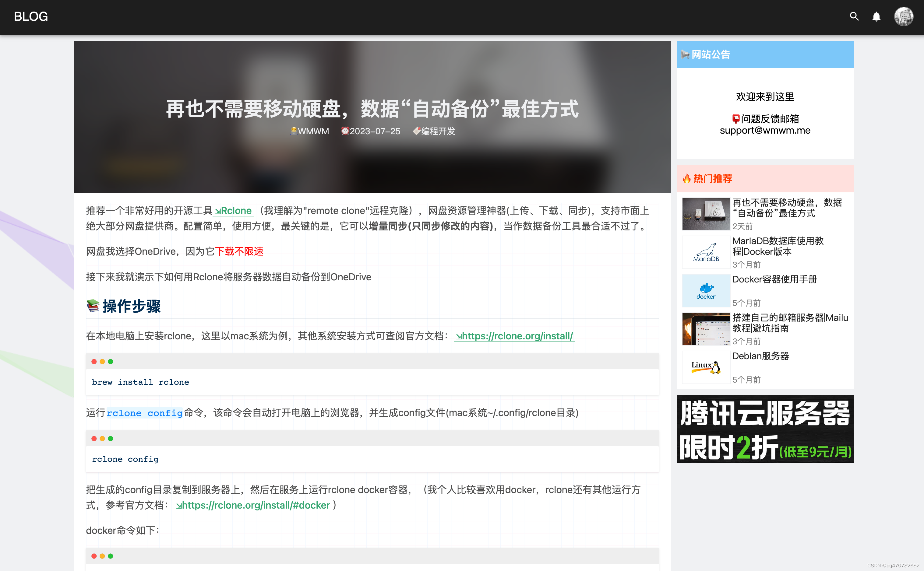Go to BLOG home logo

coord(30,16)
